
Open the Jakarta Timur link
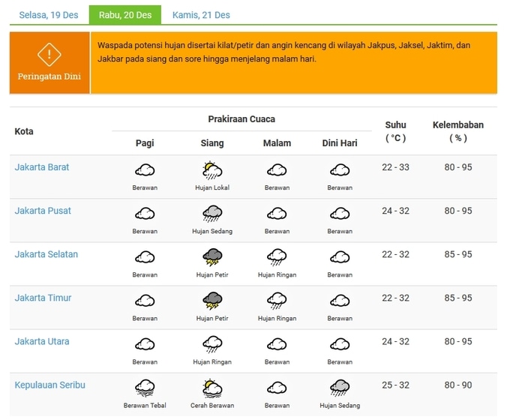pos(43,298)
